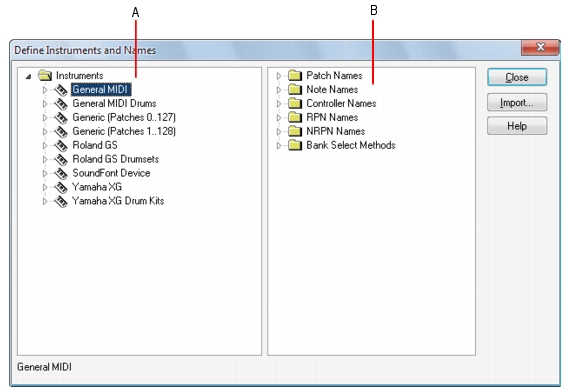The height and width of the screenshot is (392, 571).
Task: Select the Patch Names label
Action: click(x=334, y=75)
